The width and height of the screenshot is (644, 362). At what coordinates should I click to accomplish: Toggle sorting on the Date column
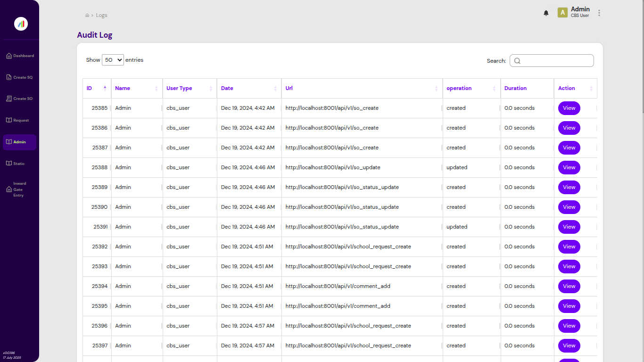coord(276,88)
